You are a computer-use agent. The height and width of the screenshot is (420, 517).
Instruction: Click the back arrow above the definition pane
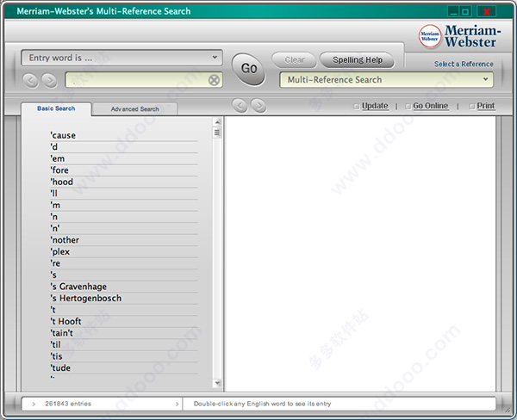point(240,105)
